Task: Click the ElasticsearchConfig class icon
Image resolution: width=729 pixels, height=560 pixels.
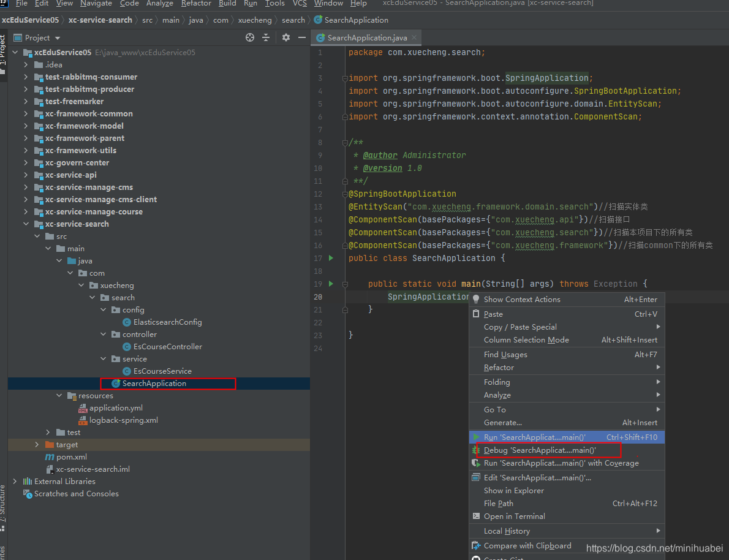Action: tap(126, 322)
